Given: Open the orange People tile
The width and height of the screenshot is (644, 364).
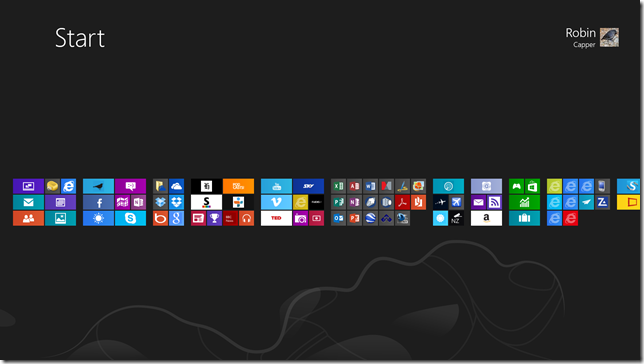Looking at the screenshot, I should (28, 218).
